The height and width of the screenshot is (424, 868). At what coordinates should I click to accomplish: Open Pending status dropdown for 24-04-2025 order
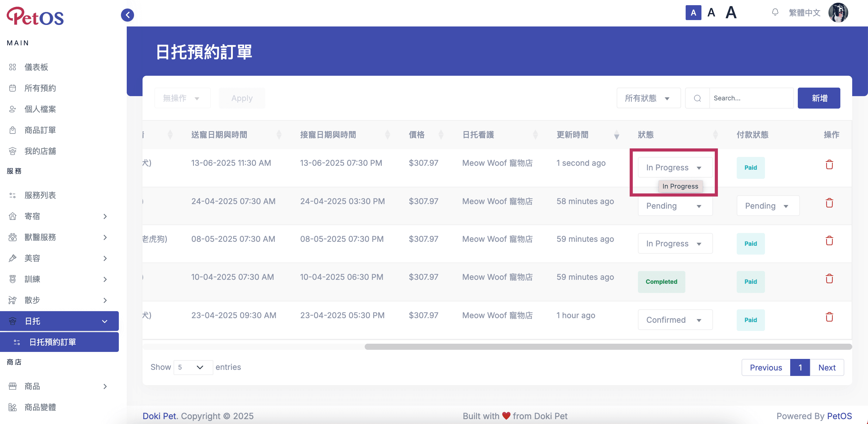tap(675, 206)
